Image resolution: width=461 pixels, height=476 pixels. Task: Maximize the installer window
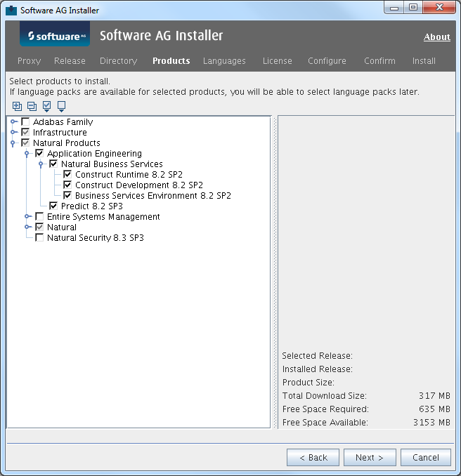click(x=413, y=7)
